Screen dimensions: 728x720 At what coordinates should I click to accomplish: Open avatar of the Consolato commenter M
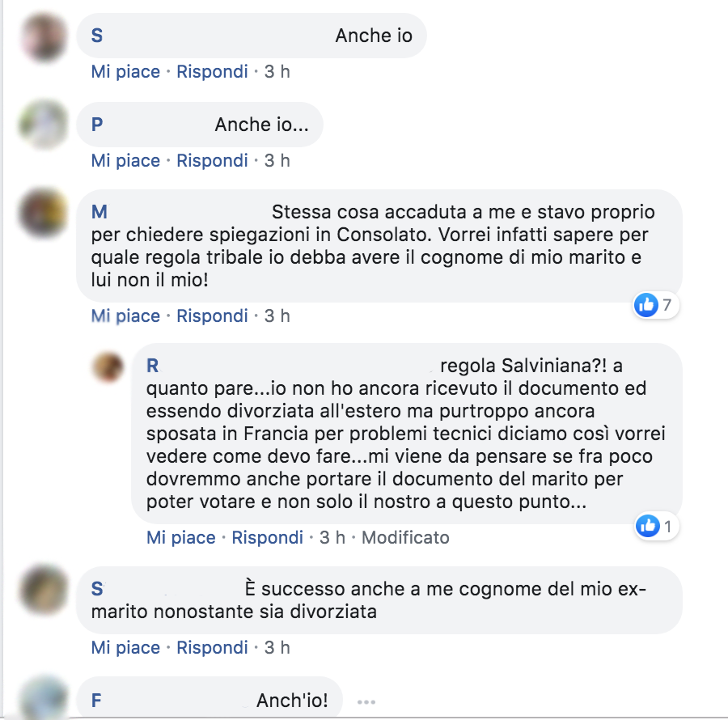pos(44,214)
